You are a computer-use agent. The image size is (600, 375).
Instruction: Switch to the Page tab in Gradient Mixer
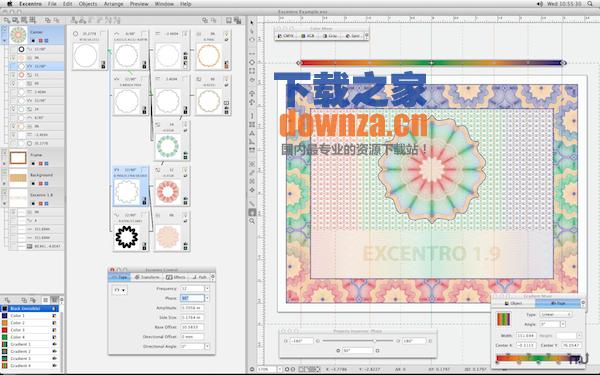558,303
